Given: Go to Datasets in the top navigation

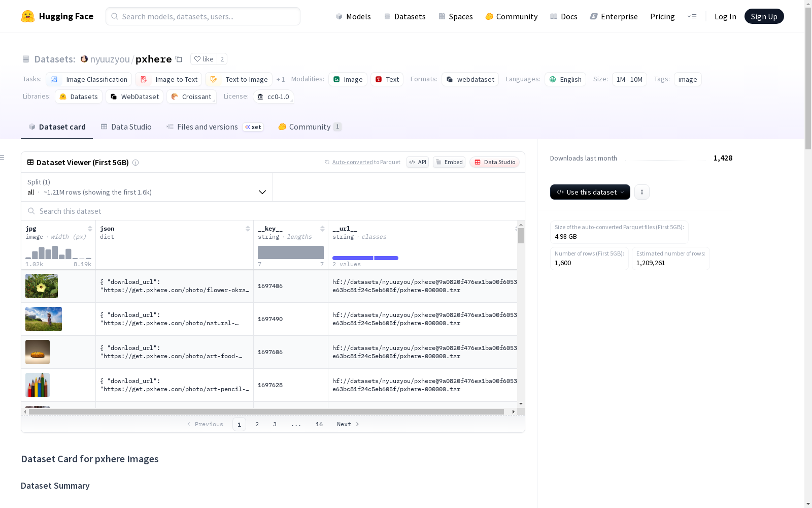Looking at the screenshot, I should [x=404, y=16].
